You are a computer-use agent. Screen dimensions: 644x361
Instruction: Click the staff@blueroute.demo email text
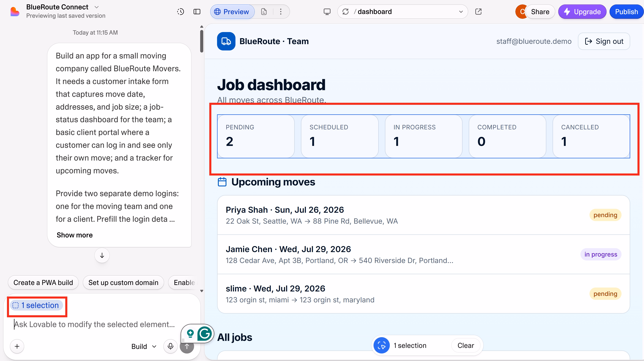click(x=534, y=41)
